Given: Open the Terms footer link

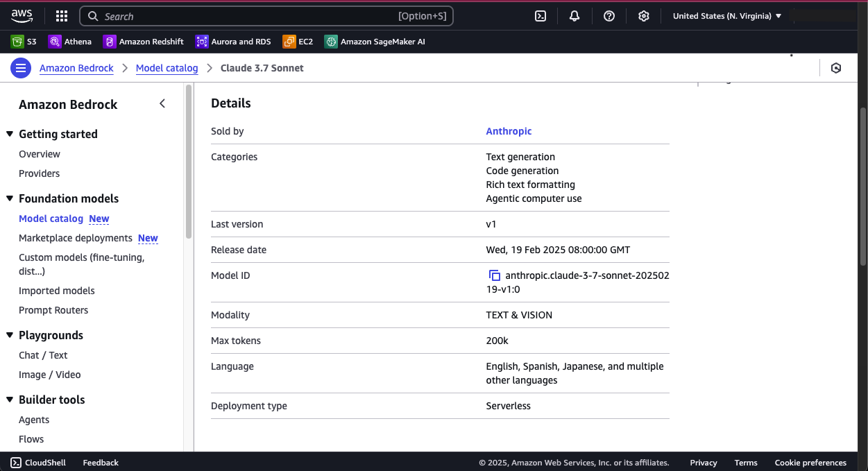Looking at the screenshot, I should click(746, 463).
